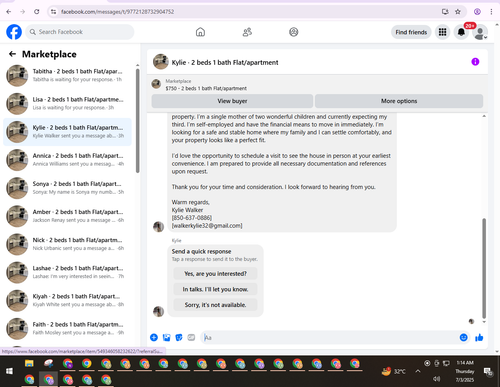Send quick response 'Yes, are you interested?'
Screen dimensions: 500x387
215,274
